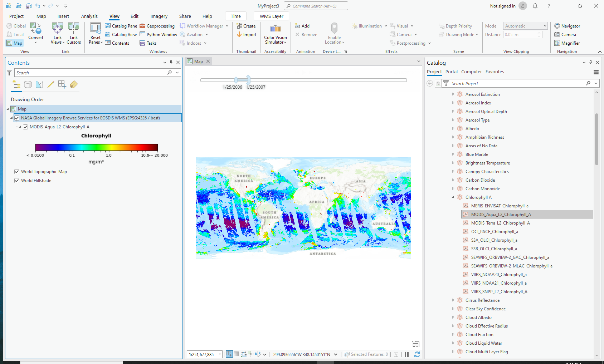Open Color Vision Simulator tool
The image size is (604, 364).
(x=275, y=29)
